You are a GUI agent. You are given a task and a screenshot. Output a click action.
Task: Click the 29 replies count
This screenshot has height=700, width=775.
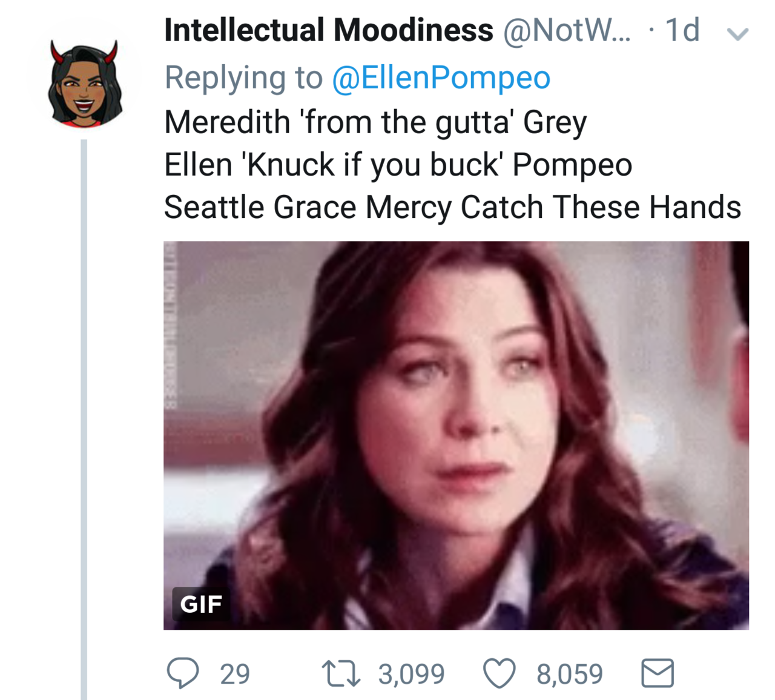point(235,674)
